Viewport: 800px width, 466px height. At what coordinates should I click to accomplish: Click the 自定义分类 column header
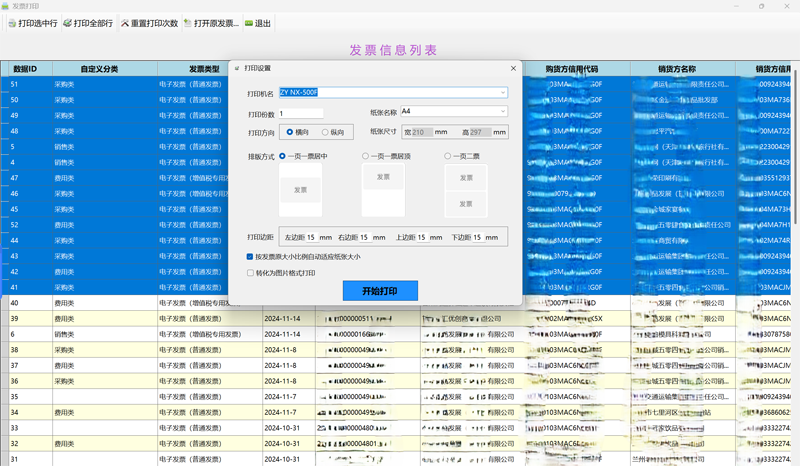click(x=105, y=69)
